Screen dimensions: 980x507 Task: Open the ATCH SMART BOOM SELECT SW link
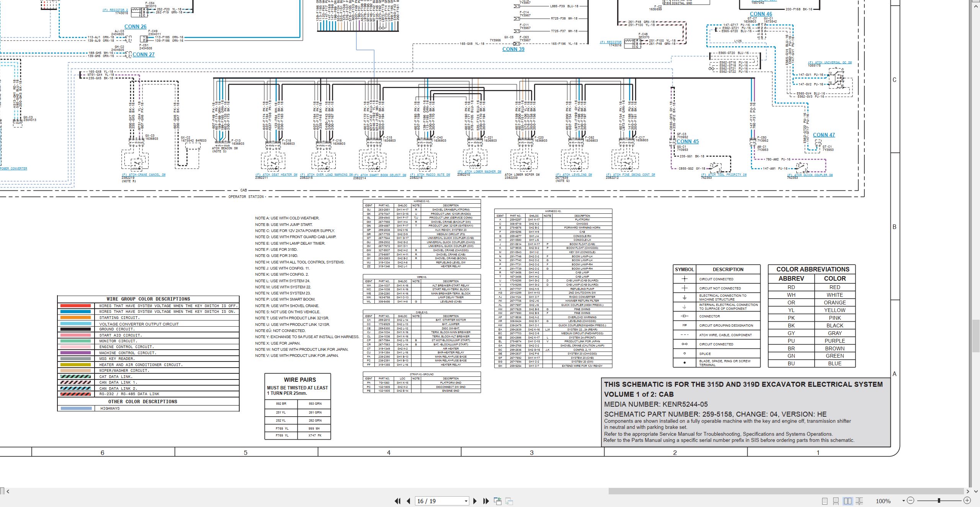[380, 175]
